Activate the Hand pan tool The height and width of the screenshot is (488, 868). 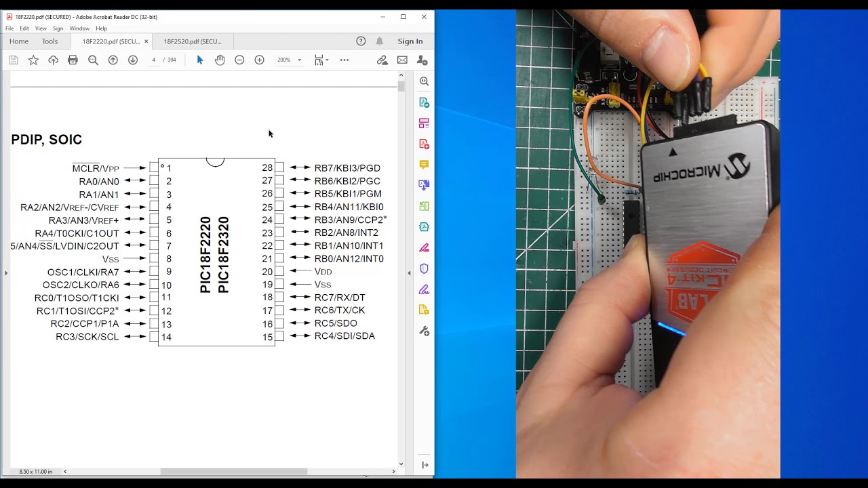point(220,60)
